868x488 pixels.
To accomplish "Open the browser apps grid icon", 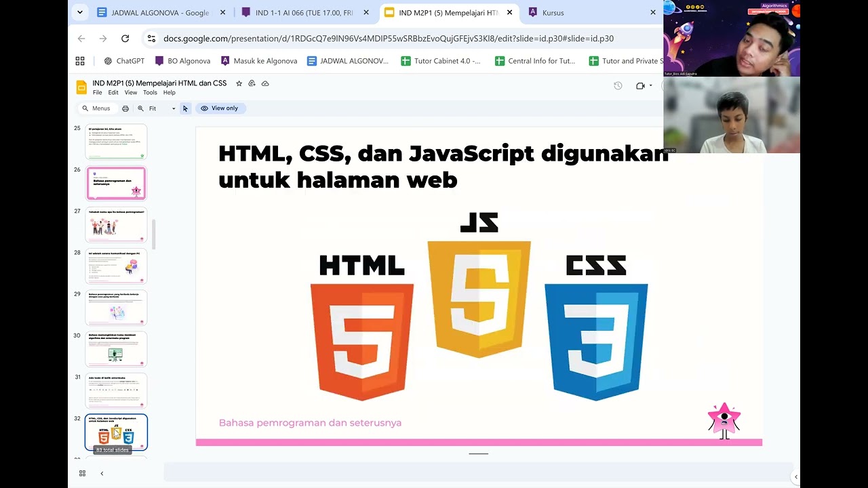I will tap(80, 61).
